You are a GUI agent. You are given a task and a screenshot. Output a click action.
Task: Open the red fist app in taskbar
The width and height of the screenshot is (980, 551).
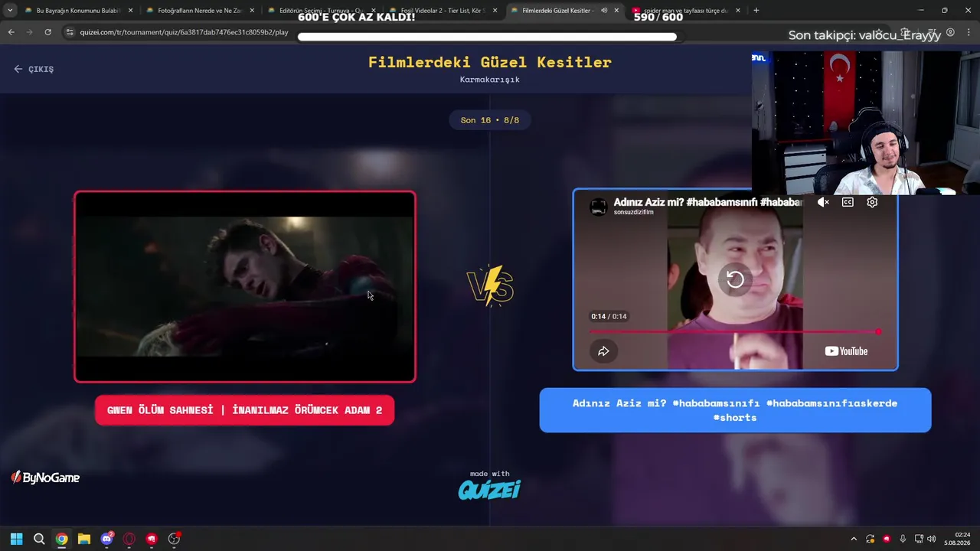pos(152,539)
